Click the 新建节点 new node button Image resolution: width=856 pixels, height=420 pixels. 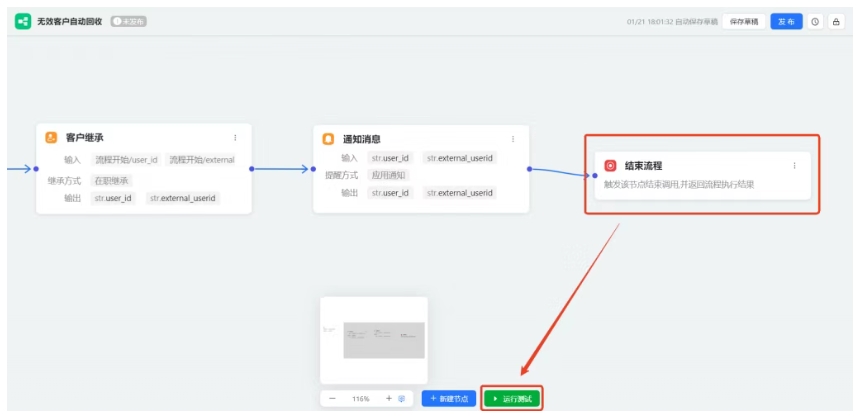(x=449, y=398)
